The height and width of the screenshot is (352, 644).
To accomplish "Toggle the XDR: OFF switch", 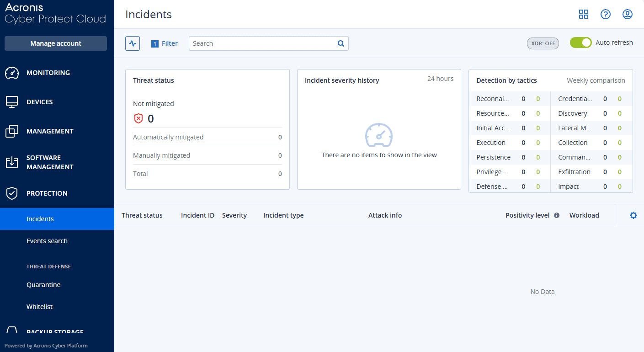I will point(543,43).
